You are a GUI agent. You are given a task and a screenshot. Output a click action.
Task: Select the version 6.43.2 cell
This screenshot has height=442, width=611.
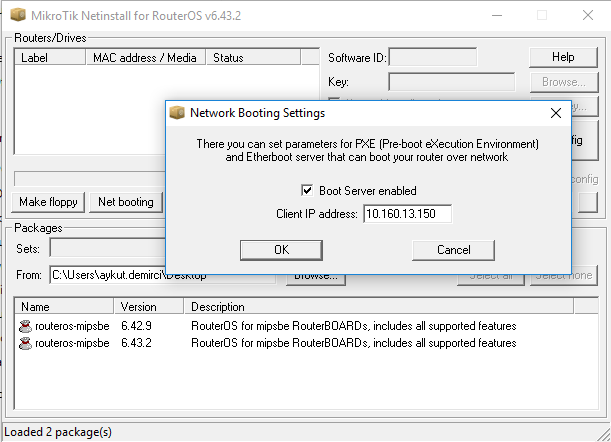click(x=136, y=343)
